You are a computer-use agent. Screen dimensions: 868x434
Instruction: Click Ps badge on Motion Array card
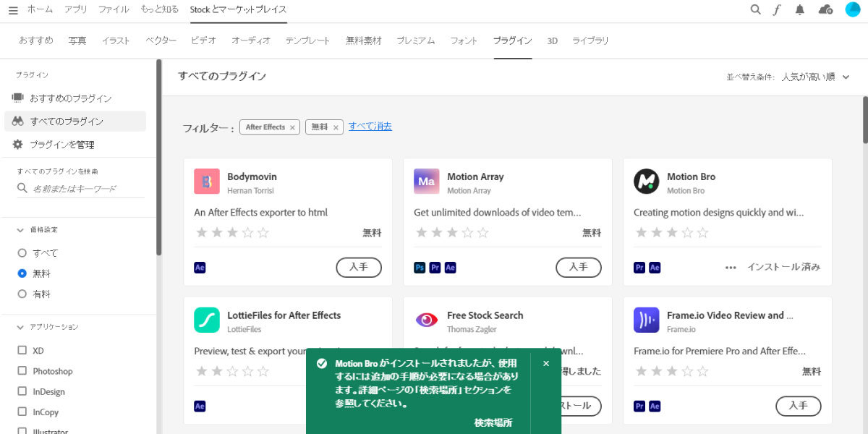click(420, 268)
